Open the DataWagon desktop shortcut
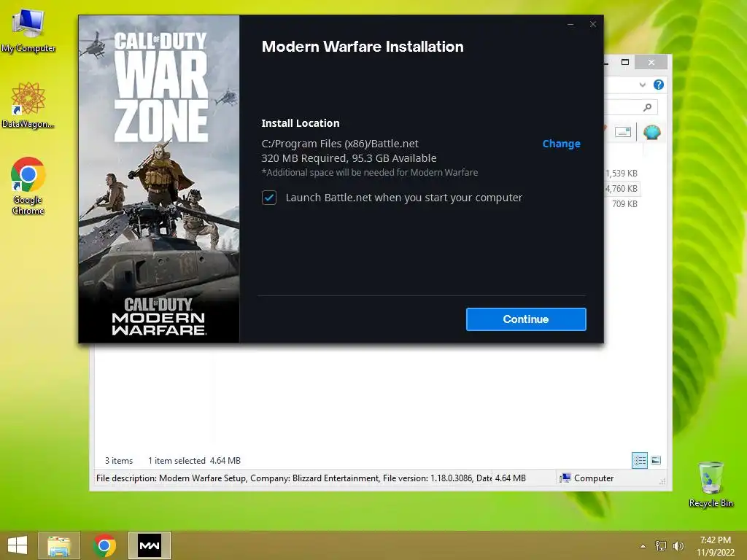 click(28, 105)
